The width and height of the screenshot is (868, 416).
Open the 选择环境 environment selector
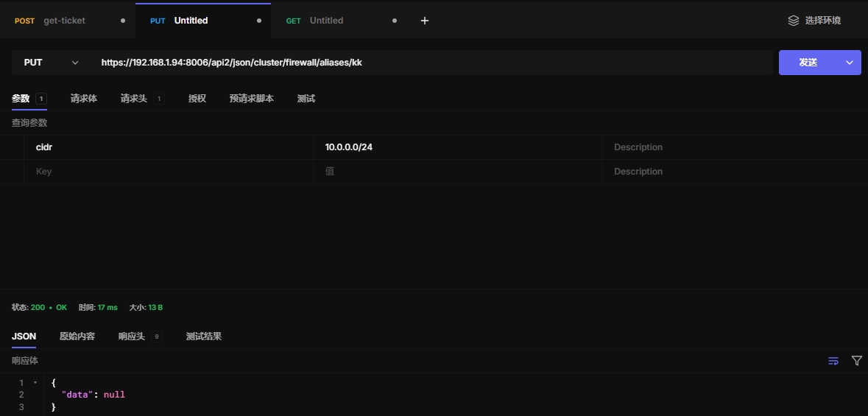[x=814, y=21]
